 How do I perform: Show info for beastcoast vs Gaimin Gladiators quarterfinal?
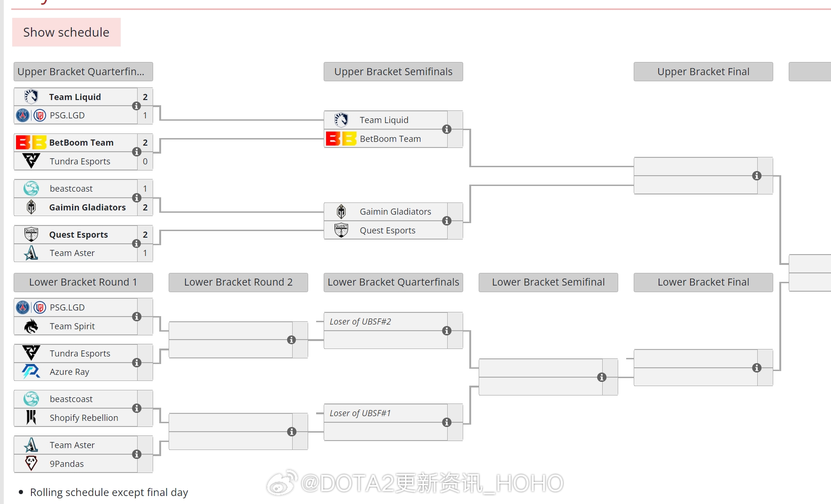[137, 198]
